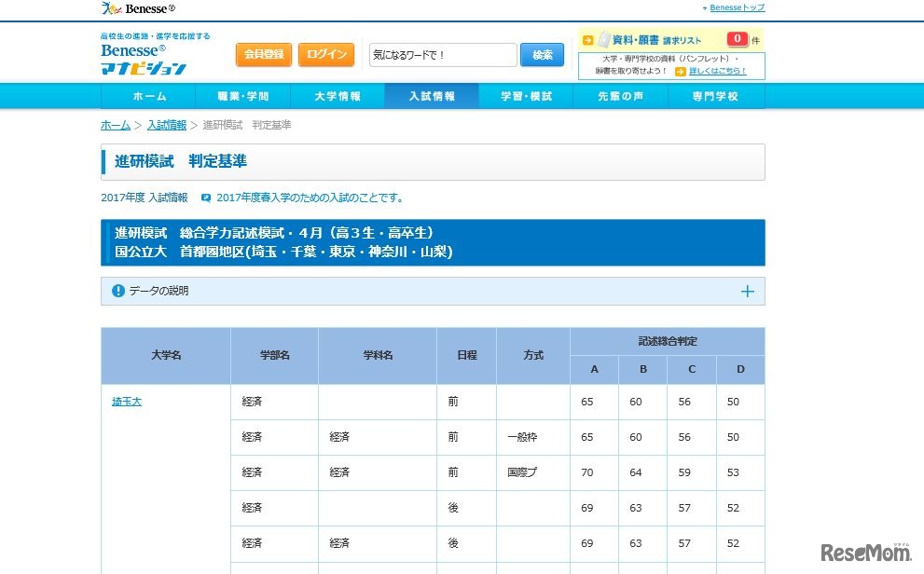The width and height of the screenshot is (924, 574).
Task: Click the arrow icon before 詳しくはこちら
Action: pos(681,71)
